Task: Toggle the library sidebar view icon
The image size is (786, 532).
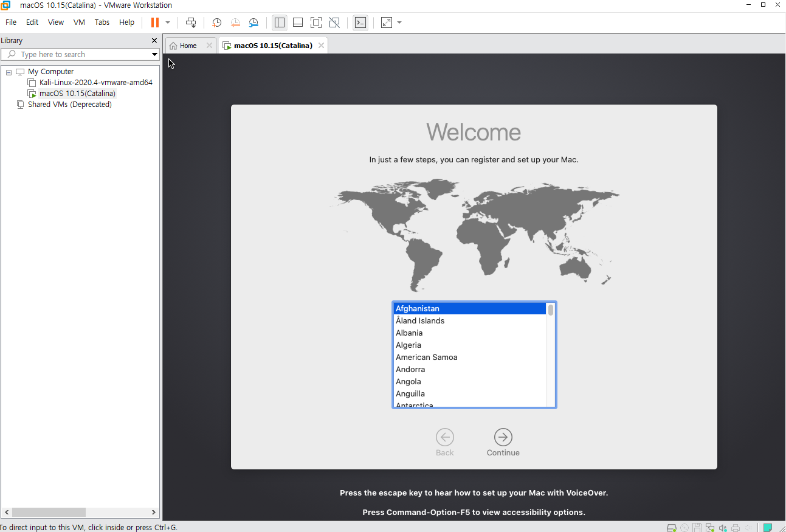Action: point(280,22)
